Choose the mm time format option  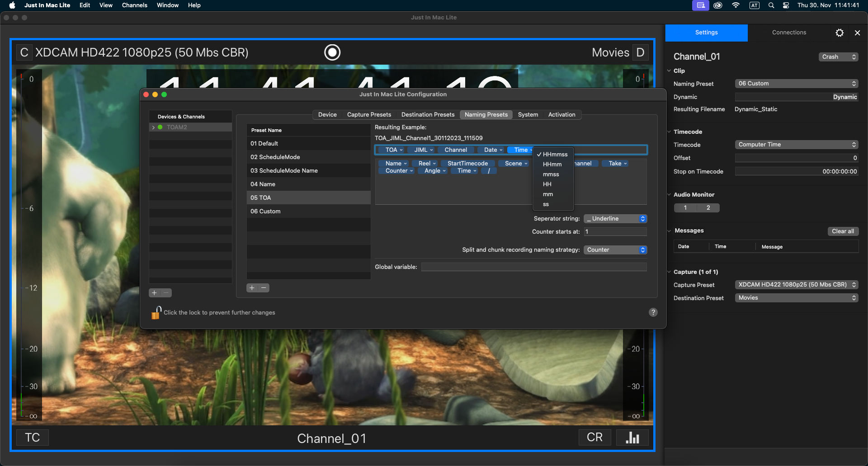point(553,194)
